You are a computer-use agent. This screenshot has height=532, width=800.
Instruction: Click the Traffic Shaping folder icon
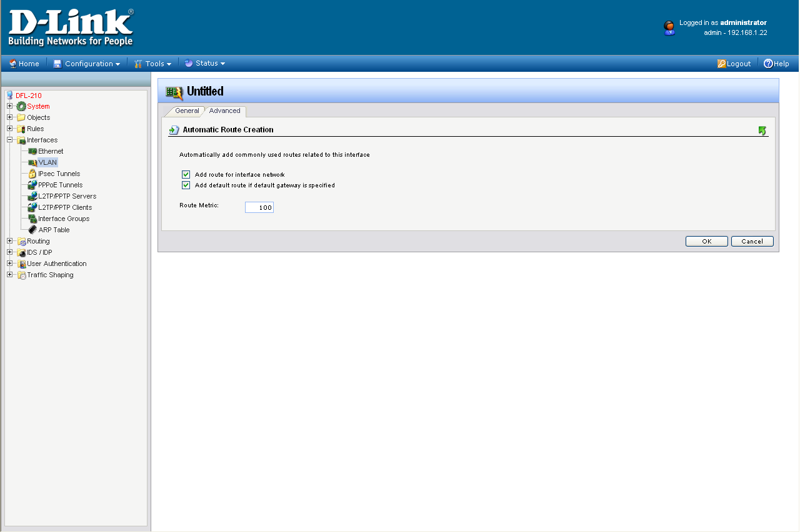pyautogui.click(x=21, y=275)
